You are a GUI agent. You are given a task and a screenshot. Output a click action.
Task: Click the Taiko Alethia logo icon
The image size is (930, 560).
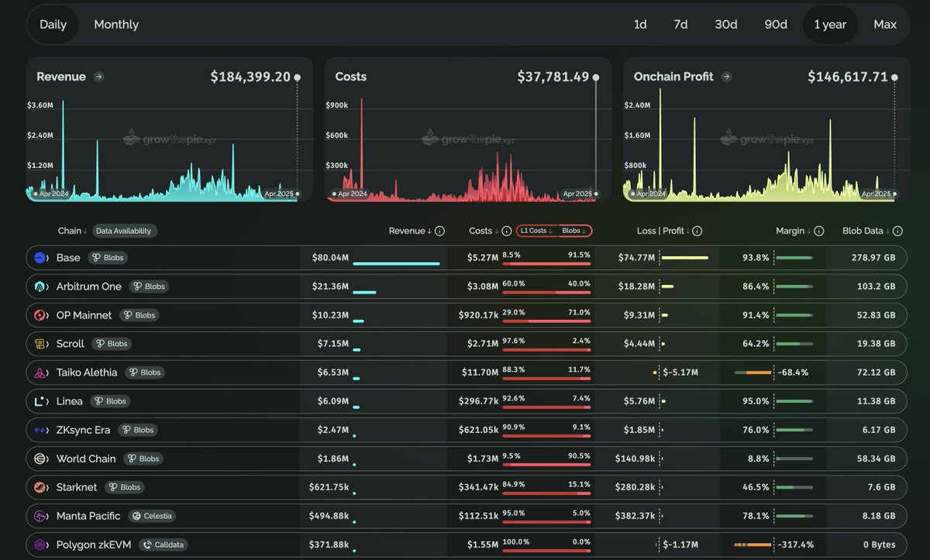(x=40, y=373)
